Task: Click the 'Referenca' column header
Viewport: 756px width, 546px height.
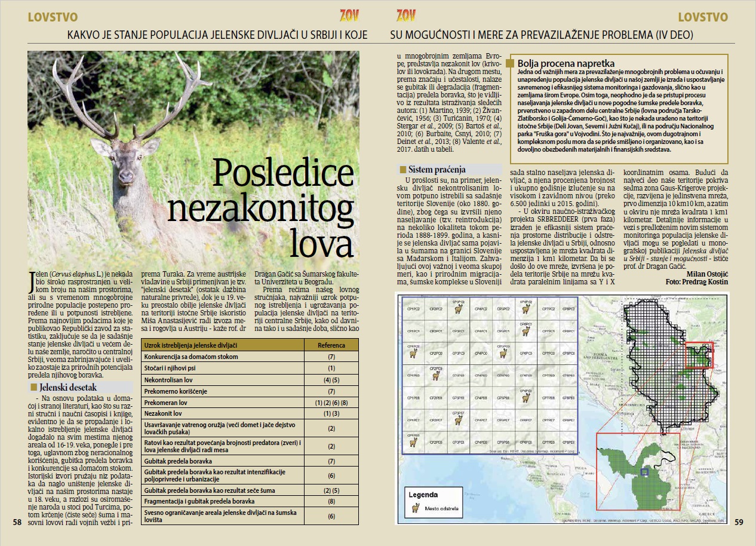Action: 331,345
